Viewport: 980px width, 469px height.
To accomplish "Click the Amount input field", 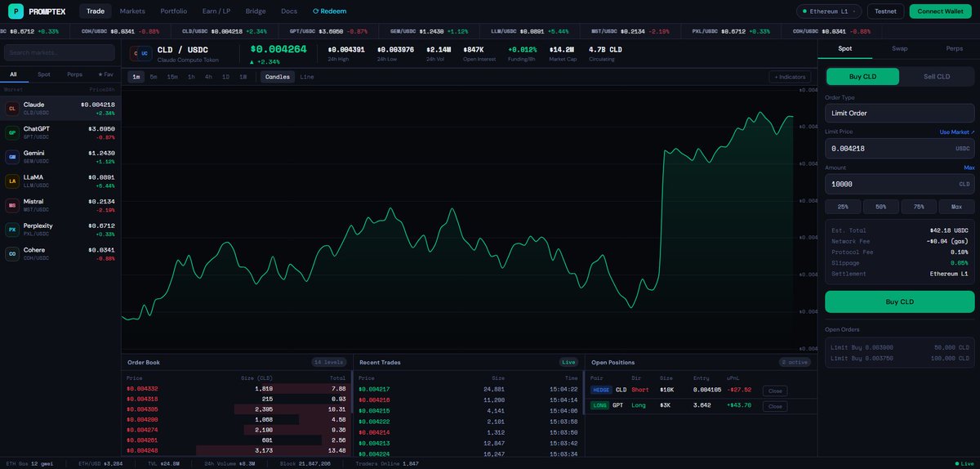I will [899, 184].
